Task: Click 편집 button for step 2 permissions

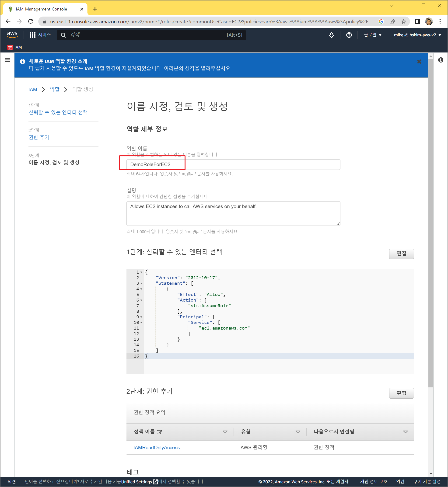Action: click(x=401, y=393)
